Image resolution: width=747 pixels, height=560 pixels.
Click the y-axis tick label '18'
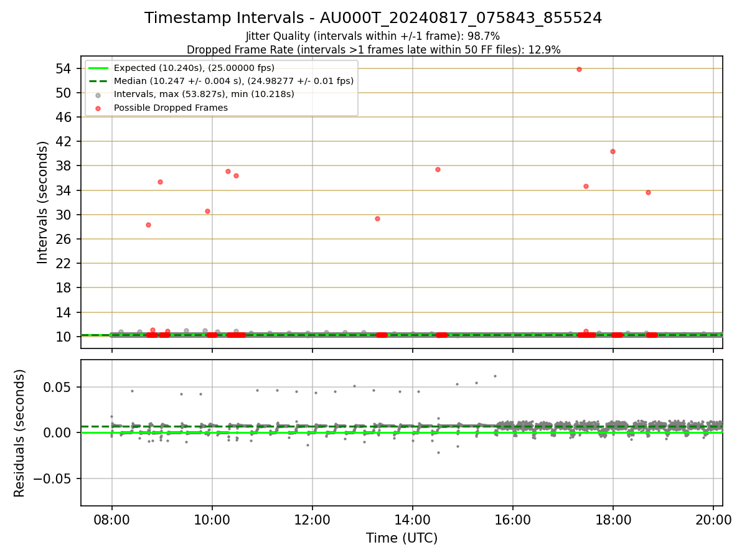64,287
